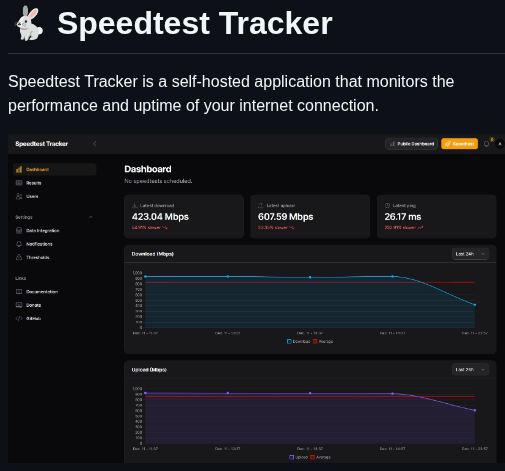The height and width of the screenshot is (471, 505).
Task: Open Last 24h dropdown on Download chart
Action: tap(470, 254)
